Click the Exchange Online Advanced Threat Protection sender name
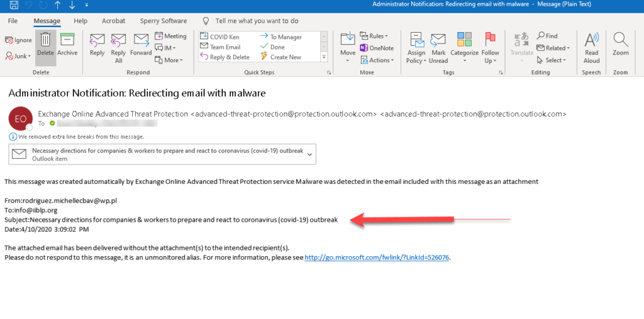The height and width of the screenshot is (319, 644). click(x=113, y=114)
